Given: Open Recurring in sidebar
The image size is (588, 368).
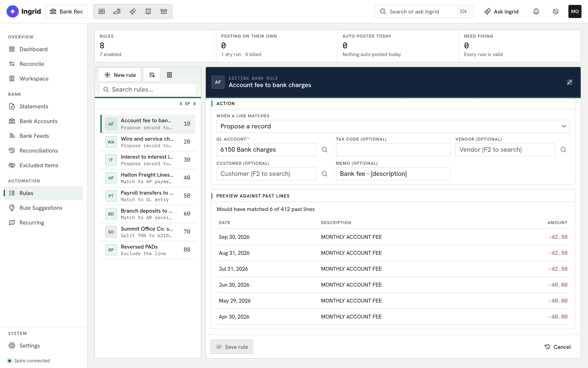Looking at the screenshot, I should (x=43, y=222).
